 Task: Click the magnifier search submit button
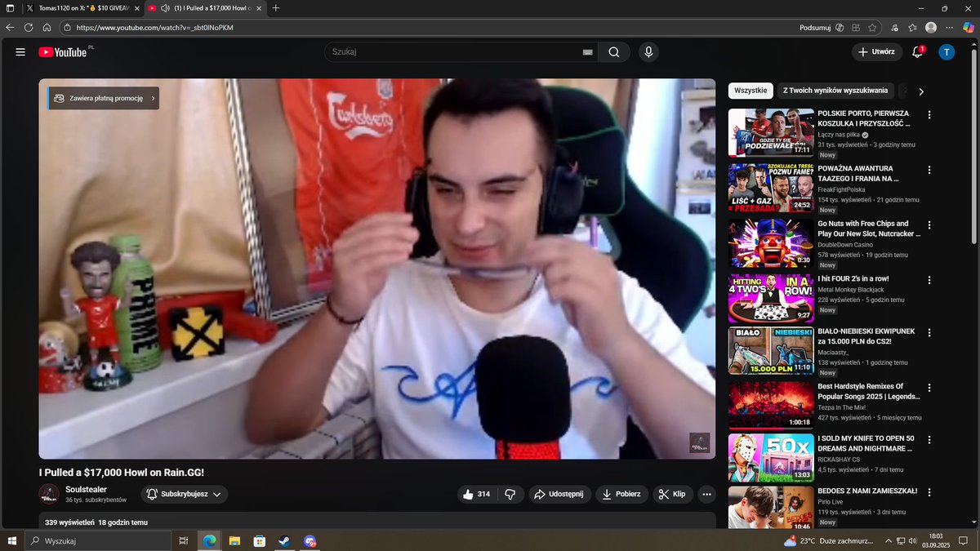pos(614,52)
